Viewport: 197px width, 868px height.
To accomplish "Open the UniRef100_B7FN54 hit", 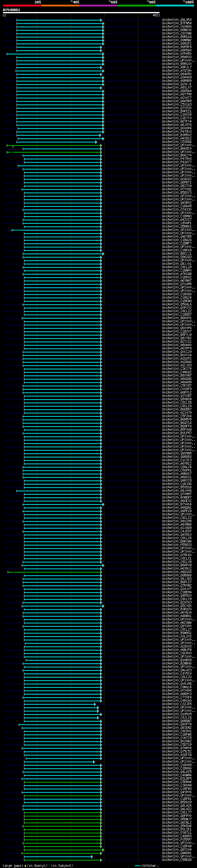I will point(176,23).
